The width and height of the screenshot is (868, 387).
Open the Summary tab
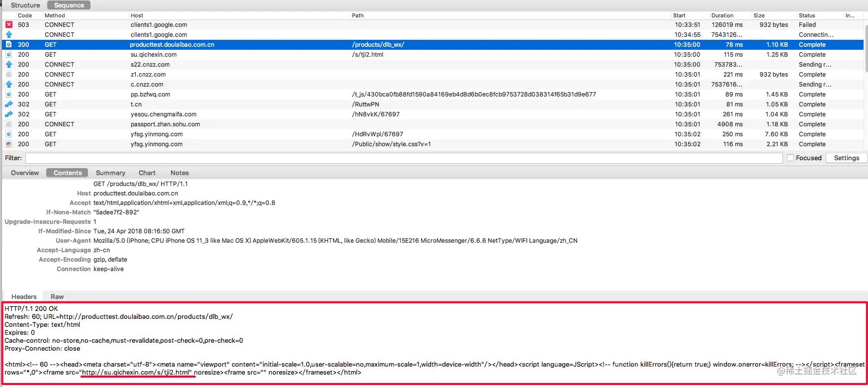coord(110,173)
